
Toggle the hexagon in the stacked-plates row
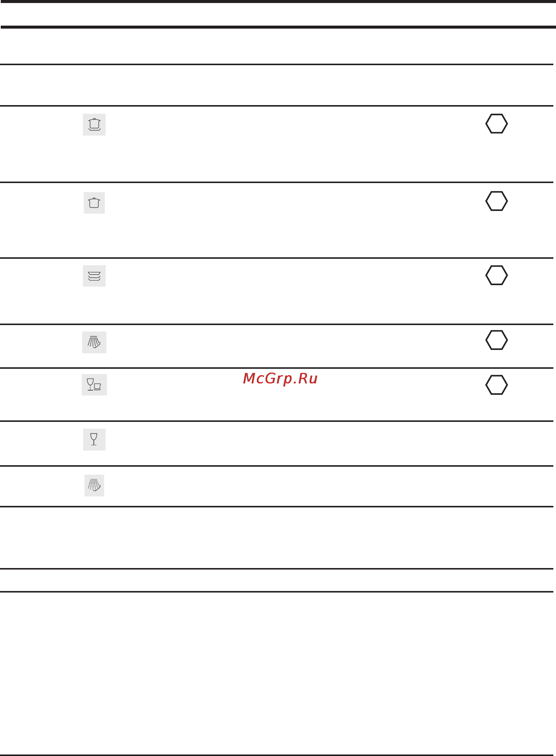pos(496,275)
